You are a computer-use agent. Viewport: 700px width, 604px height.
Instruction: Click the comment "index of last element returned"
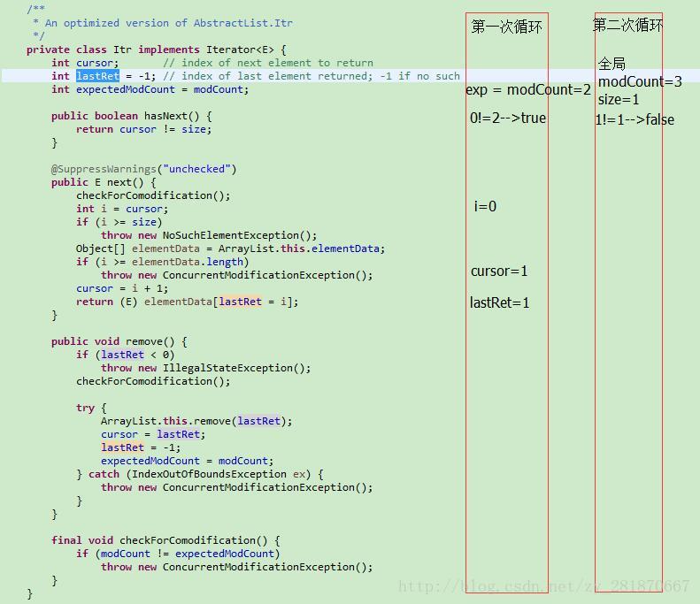(277, 76)
